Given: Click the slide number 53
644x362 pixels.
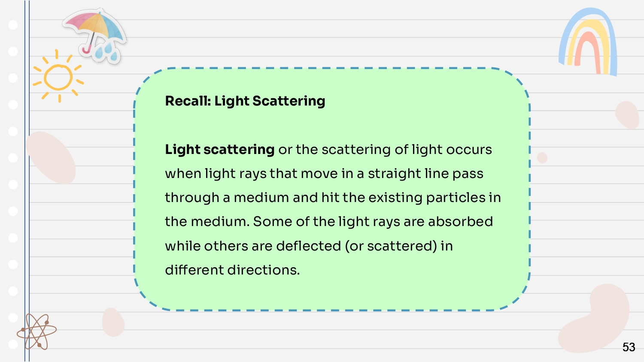Looking at the screenshot, I should tap(629, 347).
